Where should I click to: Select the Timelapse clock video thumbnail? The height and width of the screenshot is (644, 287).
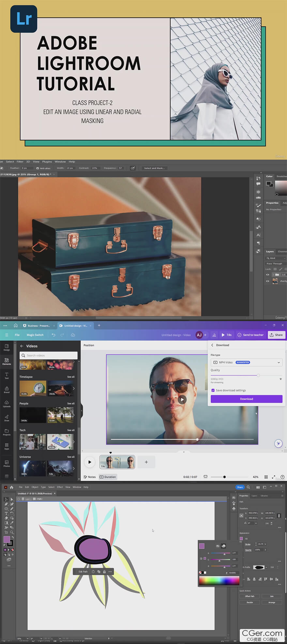(x=33, y=388)
